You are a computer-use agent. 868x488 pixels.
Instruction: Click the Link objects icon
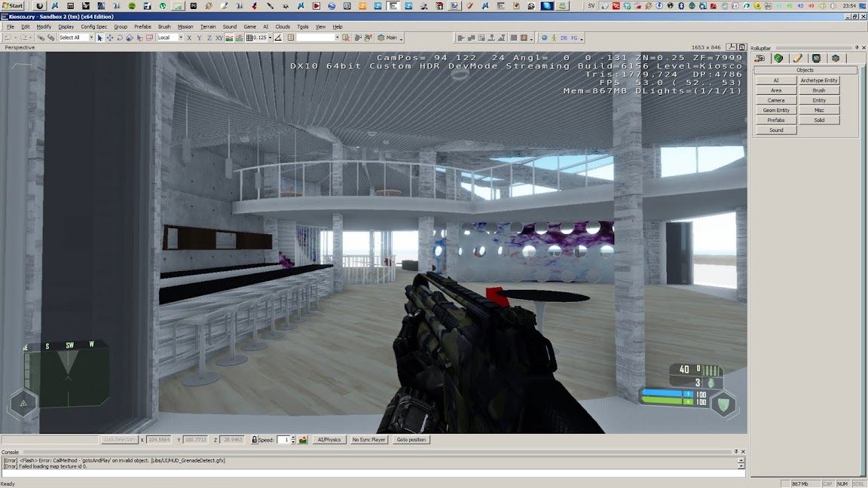click(41, 38)
